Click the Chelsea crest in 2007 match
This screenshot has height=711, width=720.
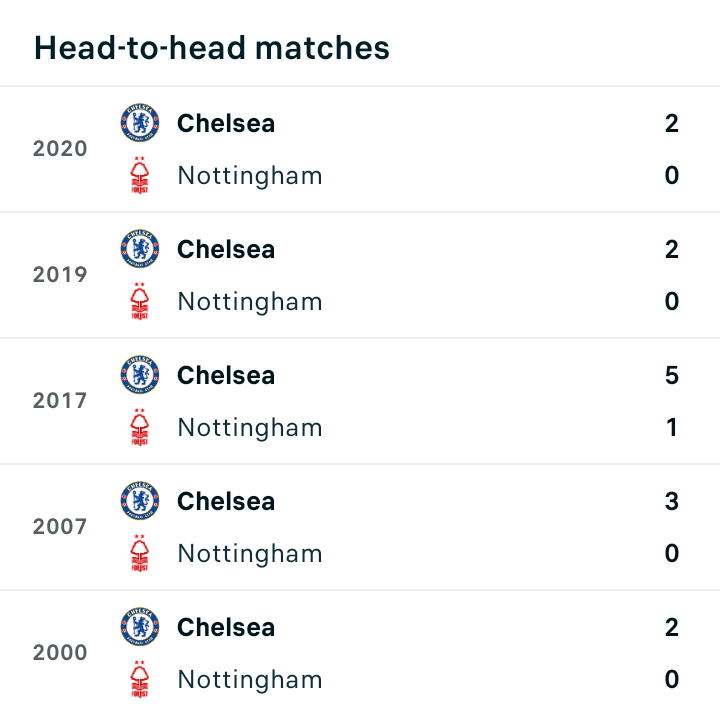140,501
